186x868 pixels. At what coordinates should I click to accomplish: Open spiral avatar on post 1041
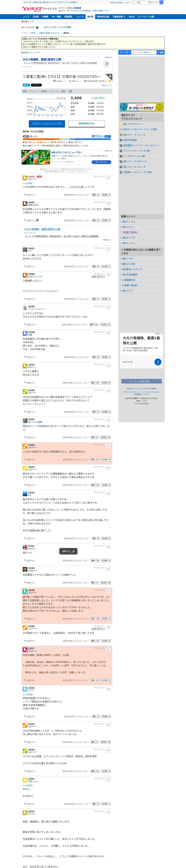pos(25,250)
